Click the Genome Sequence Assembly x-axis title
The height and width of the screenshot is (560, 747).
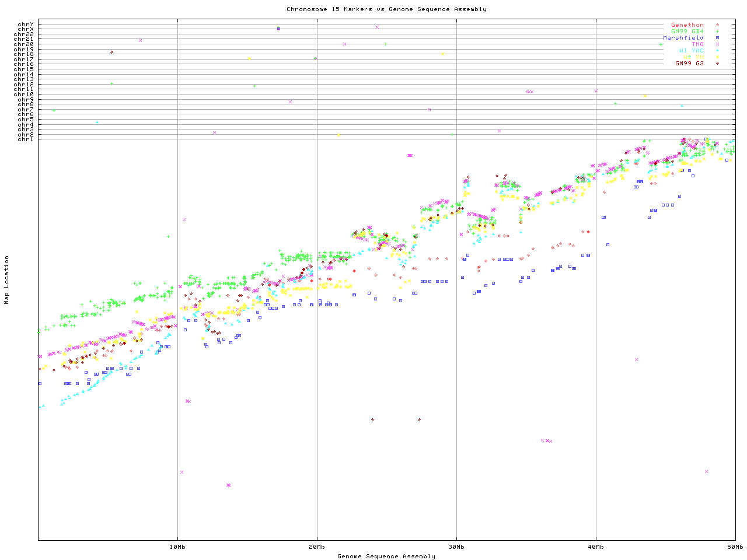click(x=386, y=556)
